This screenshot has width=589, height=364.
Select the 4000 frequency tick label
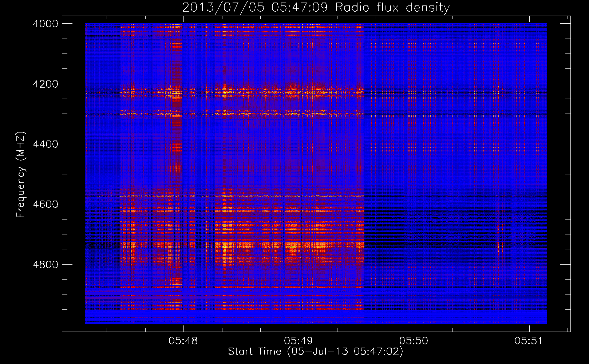46,24
